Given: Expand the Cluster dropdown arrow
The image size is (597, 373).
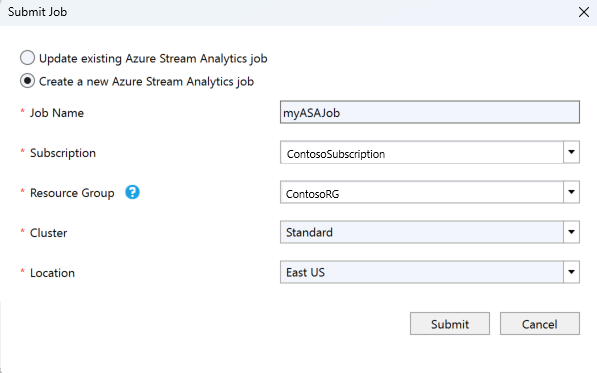Looking at the screenshot, I should point(571,232).
